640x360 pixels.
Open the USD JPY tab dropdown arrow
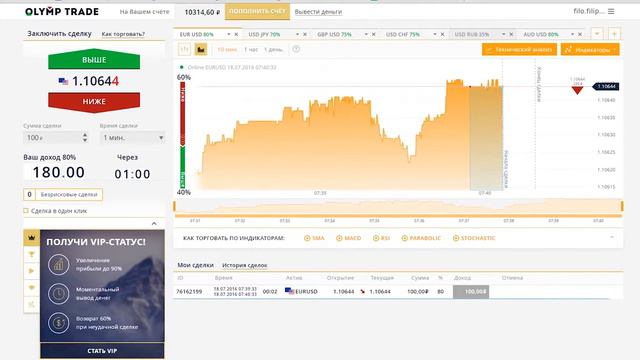click(x=297, y=35)
